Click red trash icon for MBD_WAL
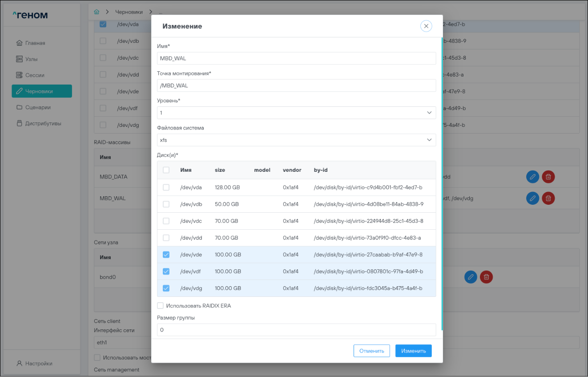The height and width of the screenshot is (377, 588). coord(548,198)
